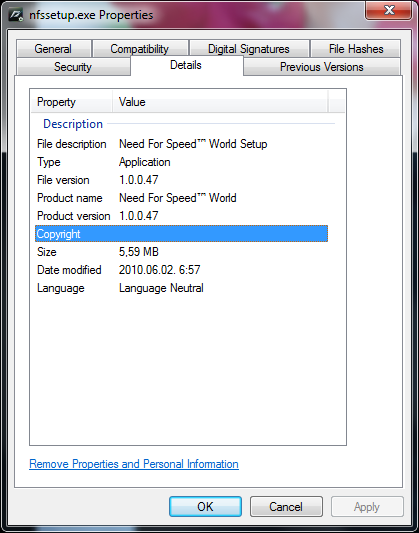Click the 5,59 MB size value

point(139,252)
